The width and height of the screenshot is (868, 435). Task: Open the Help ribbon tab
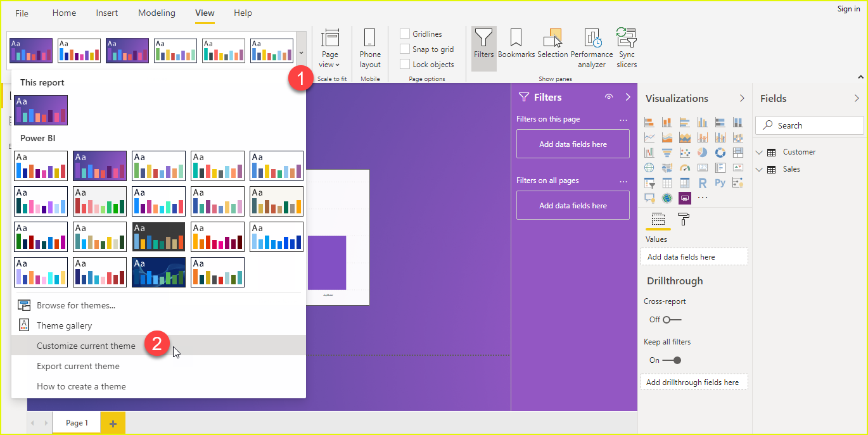(x=243, y=13)
